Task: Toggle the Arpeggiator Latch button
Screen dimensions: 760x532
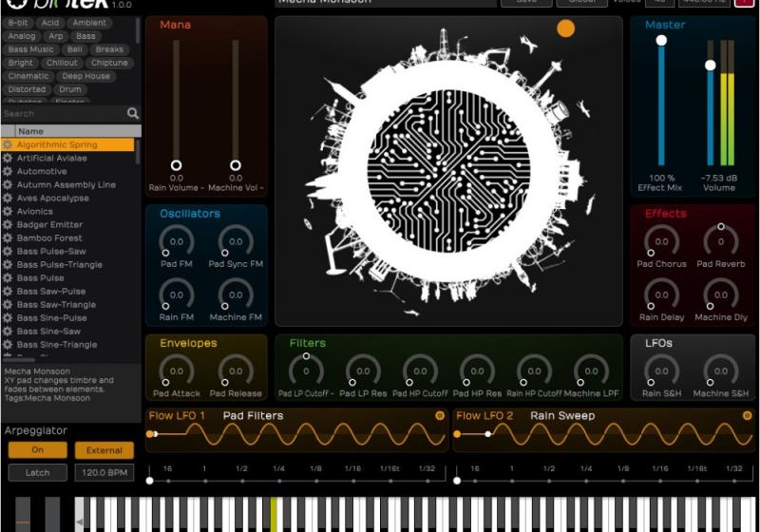Action: pyautogui.click(x=37, y=473)
